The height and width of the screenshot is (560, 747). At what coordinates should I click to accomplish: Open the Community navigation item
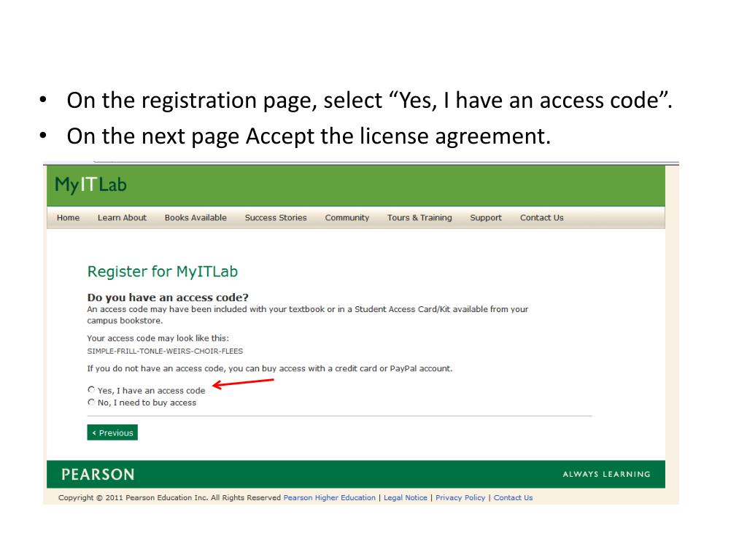coord(347,217)
